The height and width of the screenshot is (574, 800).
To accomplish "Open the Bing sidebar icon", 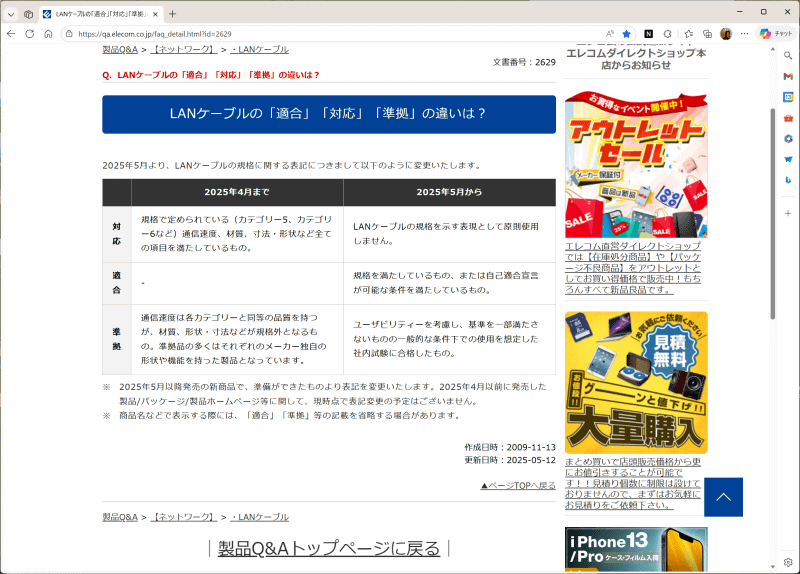I will pyautogui.click(x=788, y=180).
